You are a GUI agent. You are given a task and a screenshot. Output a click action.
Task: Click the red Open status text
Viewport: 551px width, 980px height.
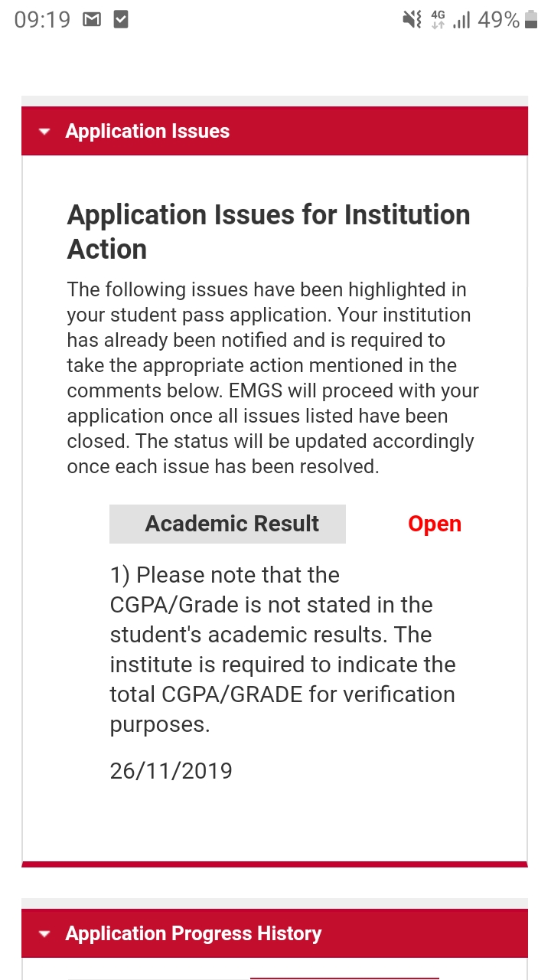pos(434,524)
